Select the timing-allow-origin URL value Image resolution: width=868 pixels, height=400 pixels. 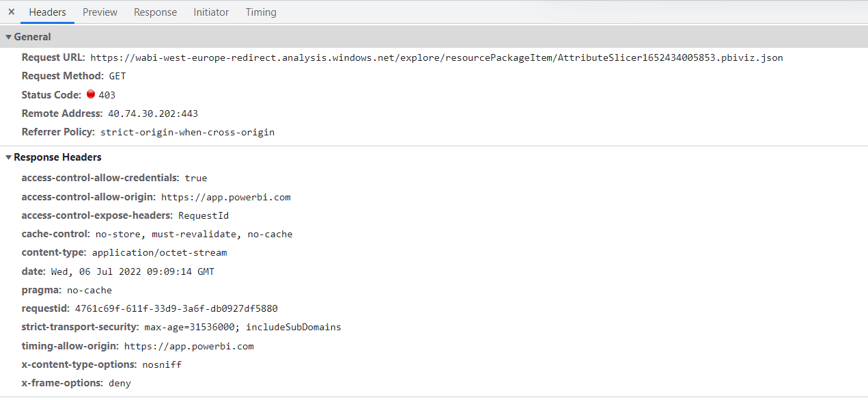click(188, 346)
